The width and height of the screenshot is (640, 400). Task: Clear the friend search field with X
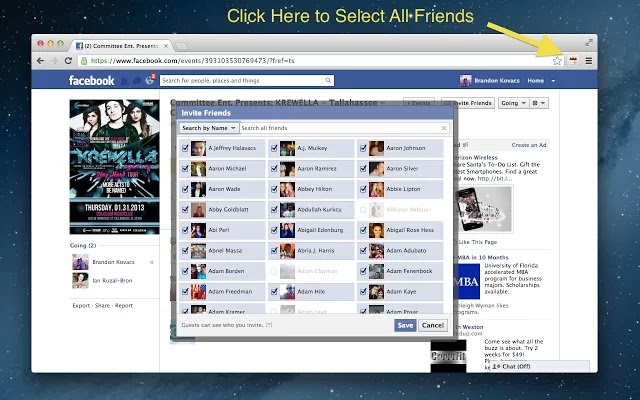(x=444, y=128)
